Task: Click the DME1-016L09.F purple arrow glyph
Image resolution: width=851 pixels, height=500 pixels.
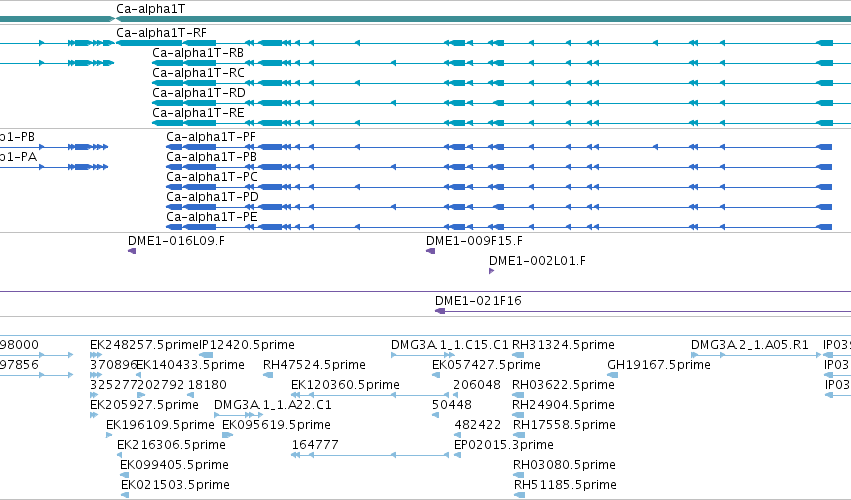Action: pos(132,251)
